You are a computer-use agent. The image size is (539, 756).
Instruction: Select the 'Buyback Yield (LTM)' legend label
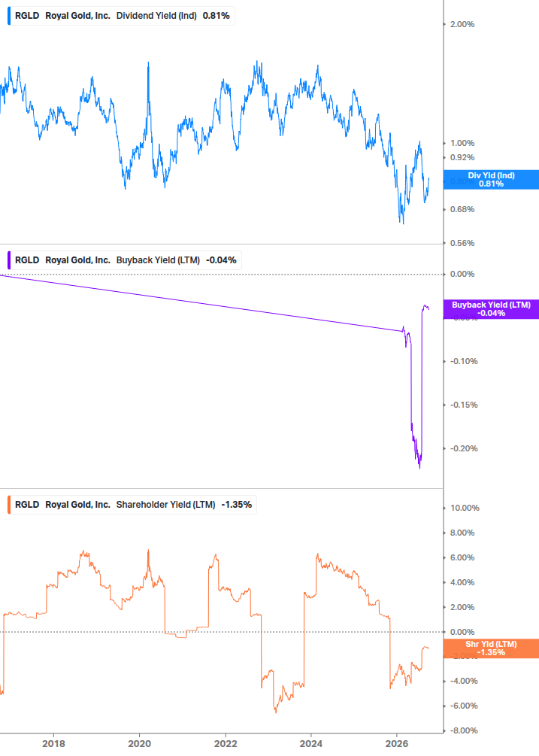tap(158, 260)
